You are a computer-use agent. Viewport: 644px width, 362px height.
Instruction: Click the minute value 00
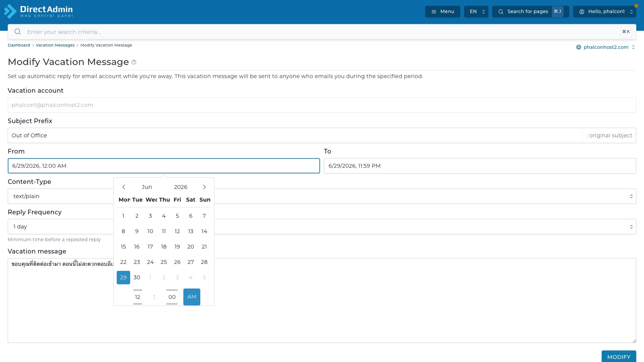coord(172,297)
